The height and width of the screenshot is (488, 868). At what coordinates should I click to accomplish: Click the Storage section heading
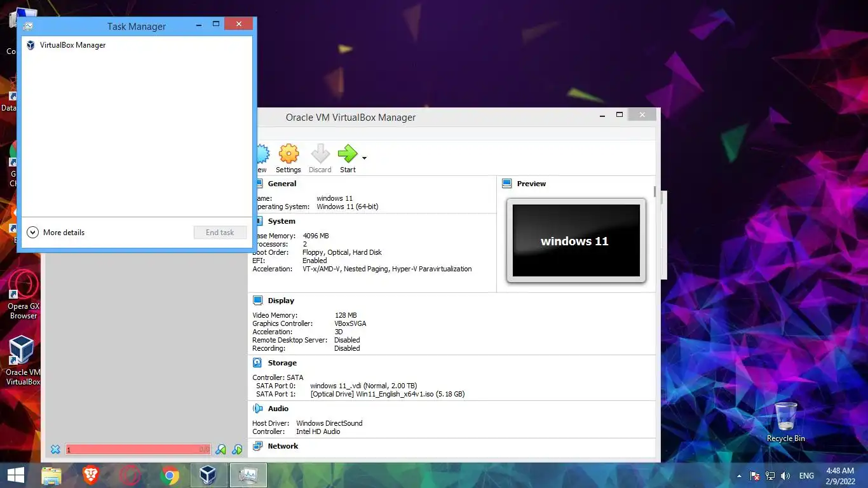click(x=282, y=363)
